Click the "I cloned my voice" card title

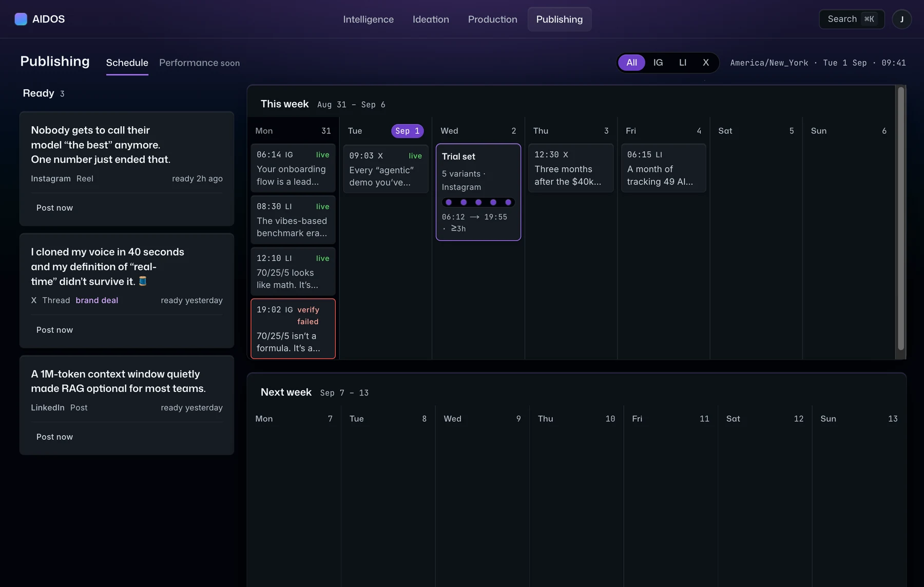[107, 266]
